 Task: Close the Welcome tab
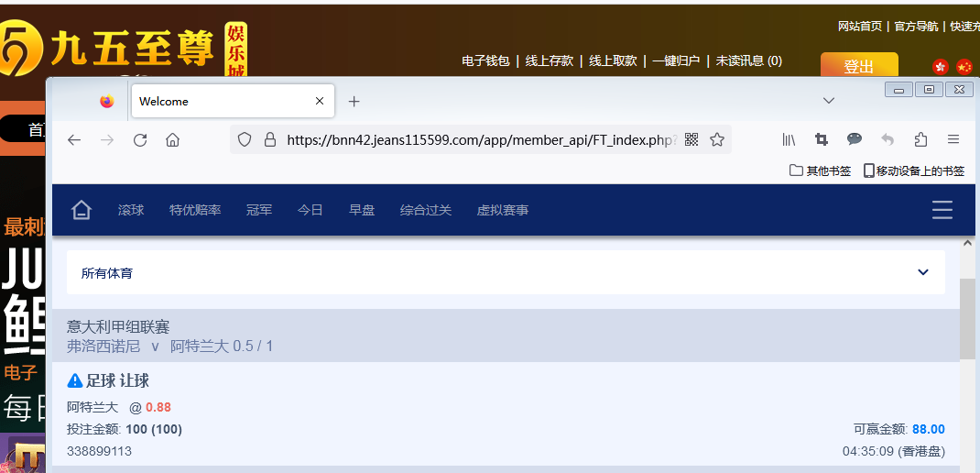coord(320,101)
